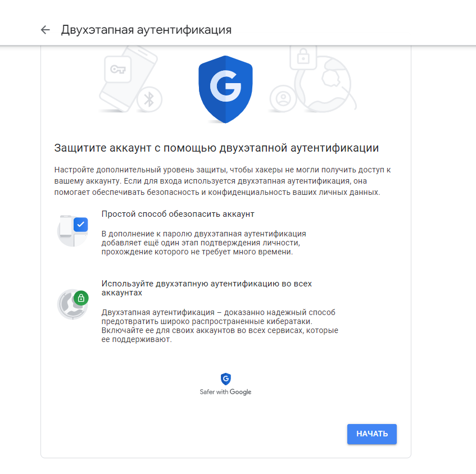Click the small Safer with Google shield
Image resolution: width=476 pixels, height=474 pixels.
(225, 379)
